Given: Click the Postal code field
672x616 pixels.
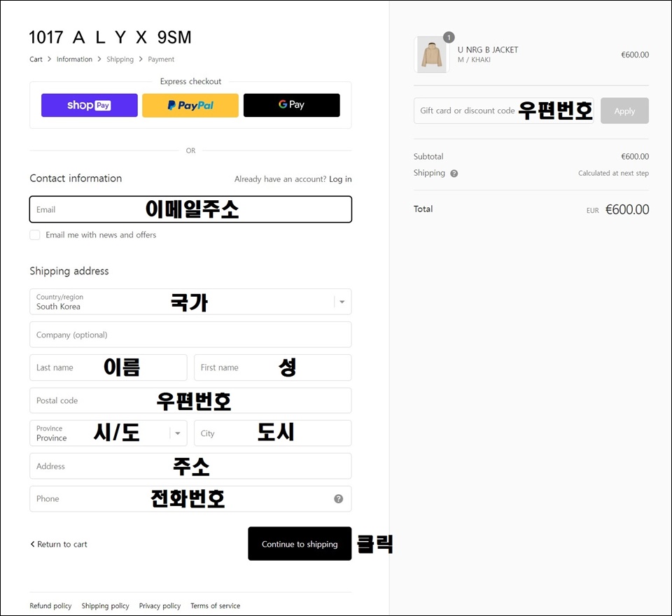Looking at the screenshot, I should [190, 400].
